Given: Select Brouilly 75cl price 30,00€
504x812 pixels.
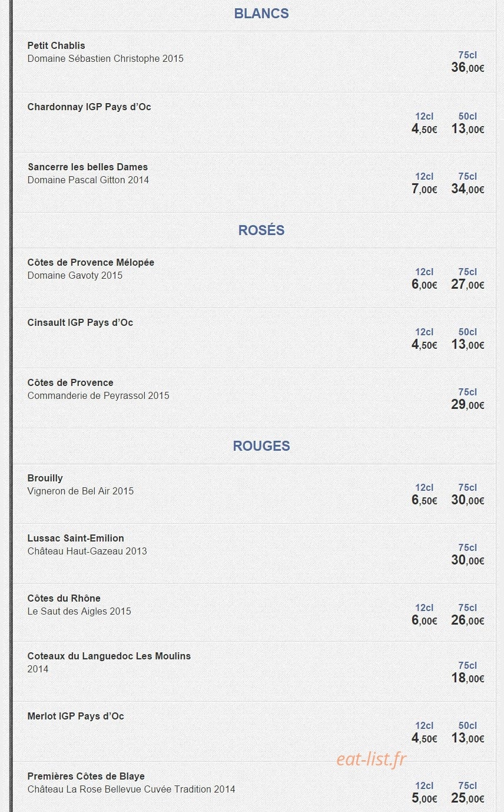Looking at the screenshot, I should click(x=467, y=500).
